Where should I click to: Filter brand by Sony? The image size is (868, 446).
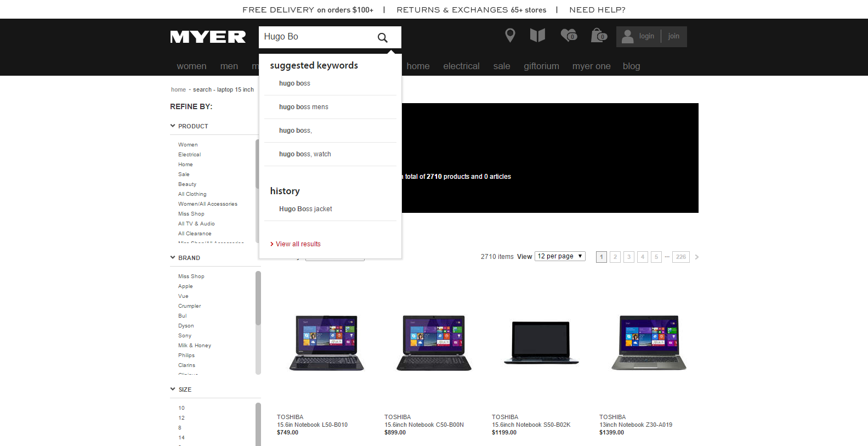coord(185,336)
